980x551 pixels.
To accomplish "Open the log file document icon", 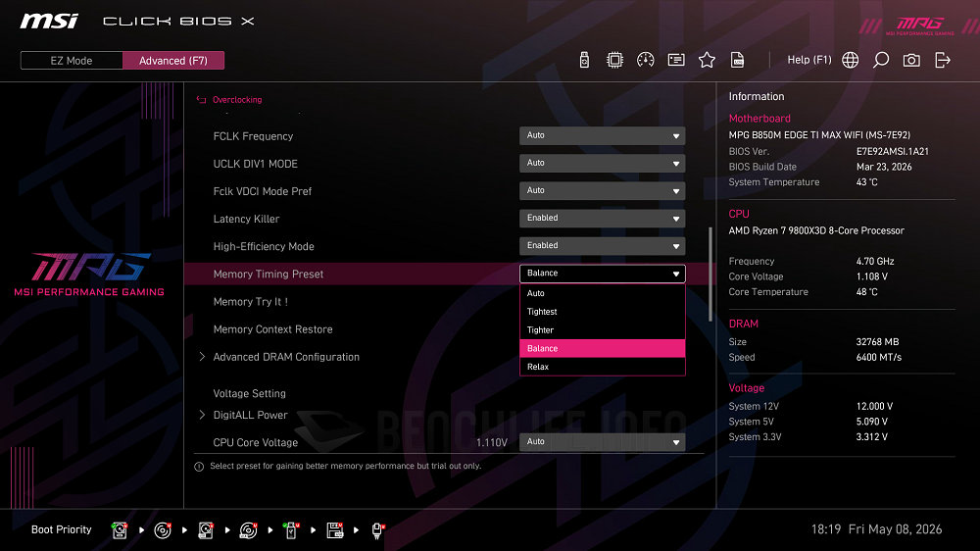I will click(738, 60).
